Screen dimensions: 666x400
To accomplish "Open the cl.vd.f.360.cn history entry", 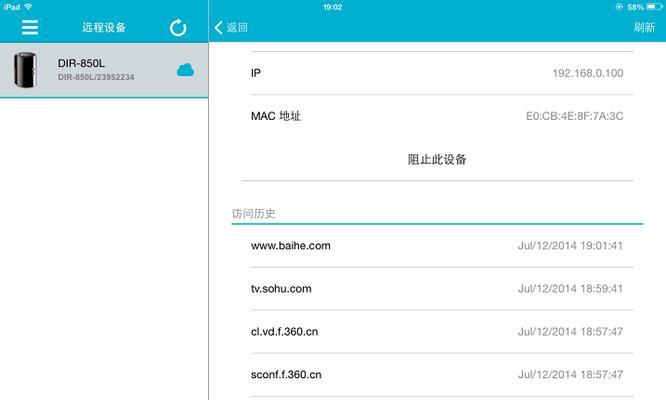I will (442, 332).
